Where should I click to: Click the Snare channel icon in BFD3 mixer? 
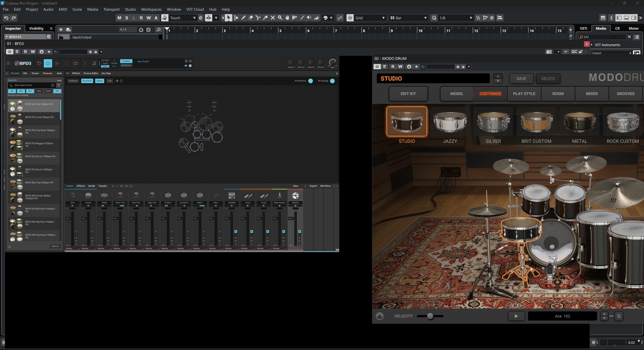point(88,195)
